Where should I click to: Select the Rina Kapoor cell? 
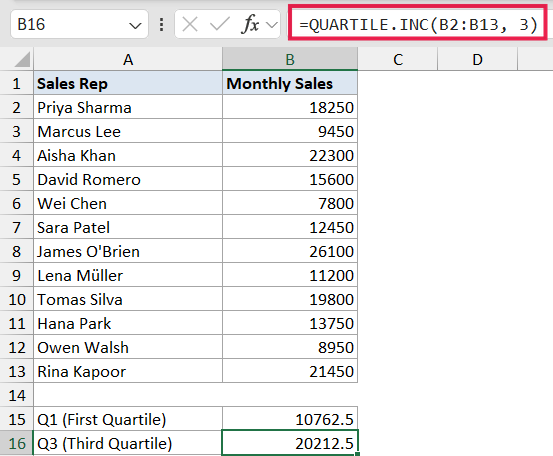point(128,371)
